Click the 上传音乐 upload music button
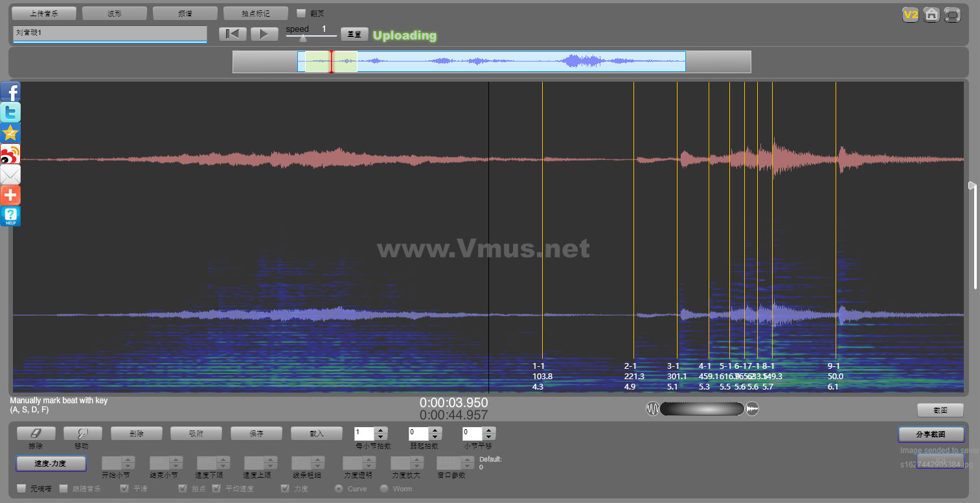The image size is (980, 503). [44, 13]
